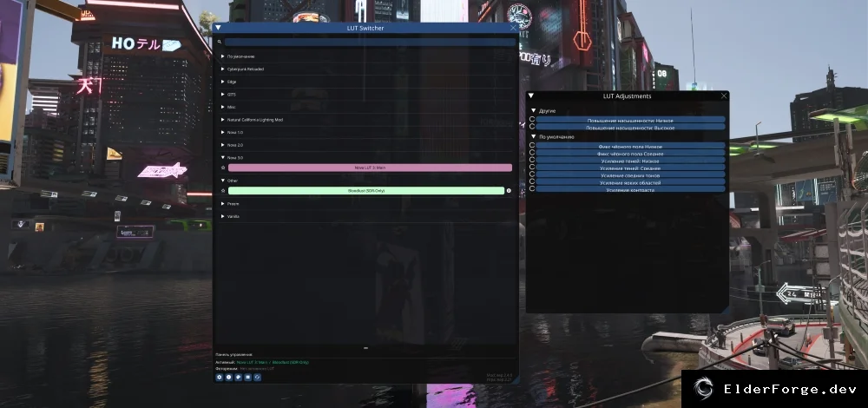The height and width of the screenshot is (408, 868).
Task: Toggle radio for Усиление средних тонов
Action: [532, 174]
